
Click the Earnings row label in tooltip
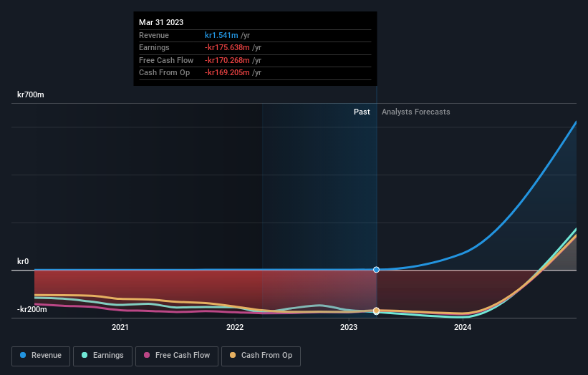point(154,47)
